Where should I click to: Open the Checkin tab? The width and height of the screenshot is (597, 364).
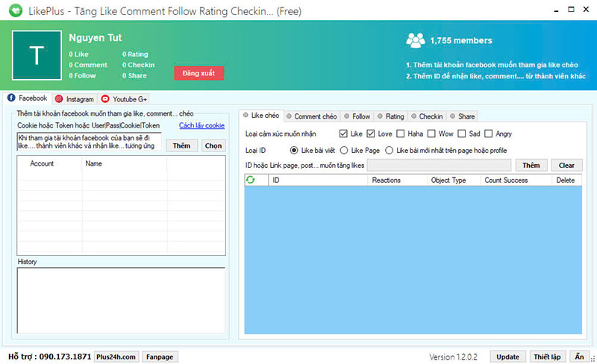427,116
